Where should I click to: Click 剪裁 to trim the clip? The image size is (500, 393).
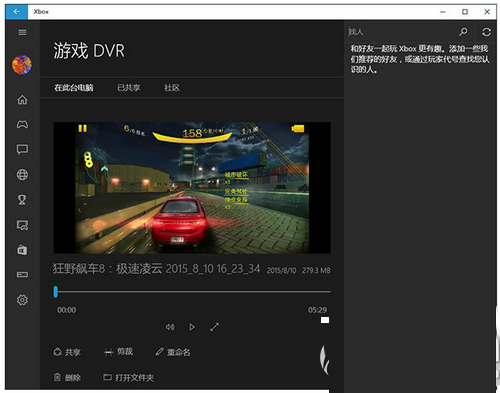click(118, 352)
